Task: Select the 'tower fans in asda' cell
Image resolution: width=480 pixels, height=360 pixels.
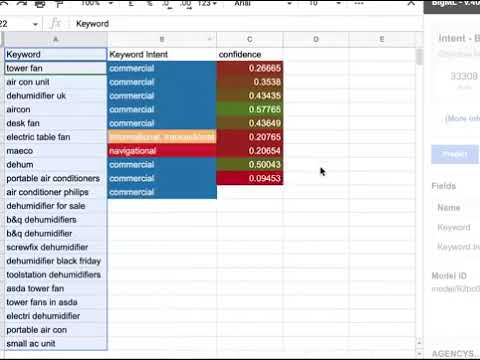Action: click(55, 302)
